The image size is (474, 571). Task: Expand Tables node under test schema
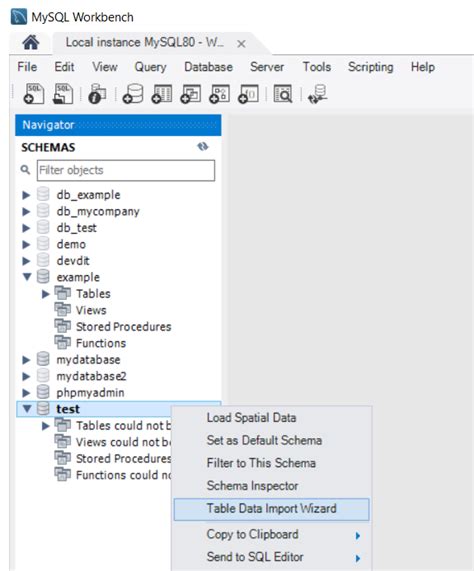point(46,425)
